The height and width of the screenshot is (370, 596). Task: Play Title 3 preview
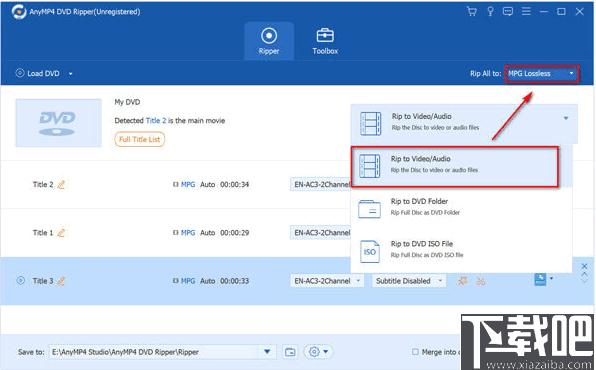coord(21,281)
